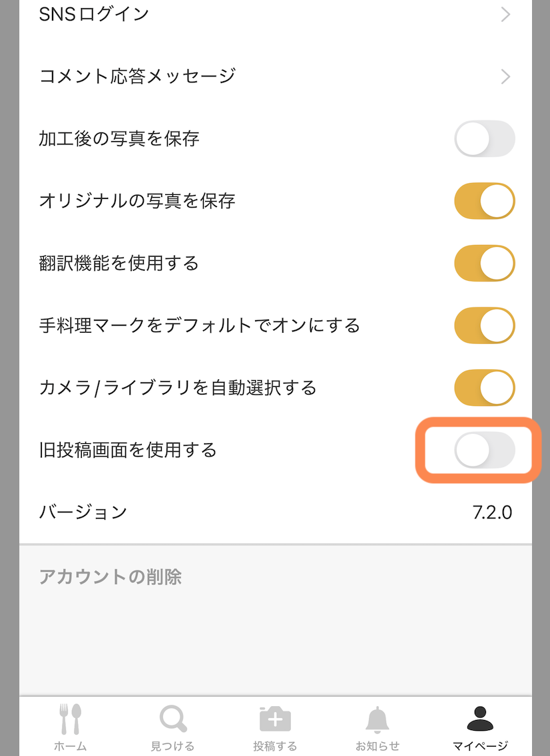The width and height of the screenshot is (550, 756).
Task: Turn off 翻訳機能を使用する switch
Action: 484,264
